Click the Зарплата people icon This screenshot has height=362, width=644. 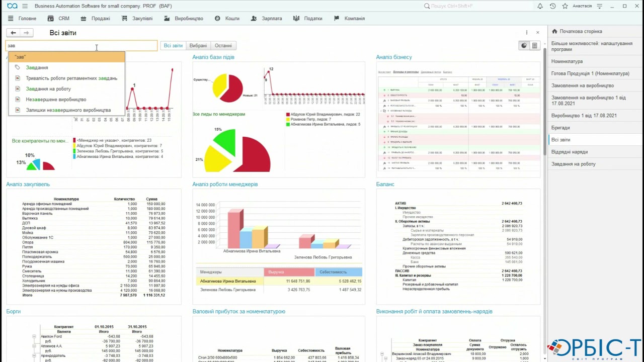point(254,19)
